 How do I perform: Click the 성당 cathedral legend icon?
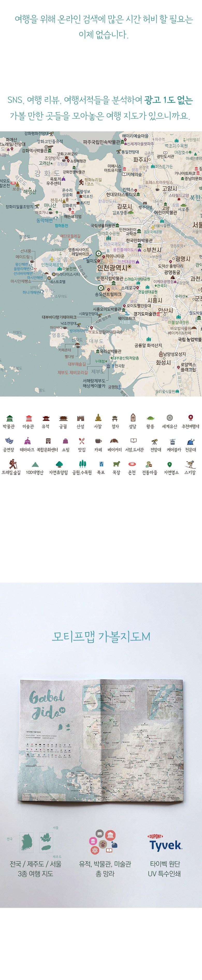coord(133,417)
